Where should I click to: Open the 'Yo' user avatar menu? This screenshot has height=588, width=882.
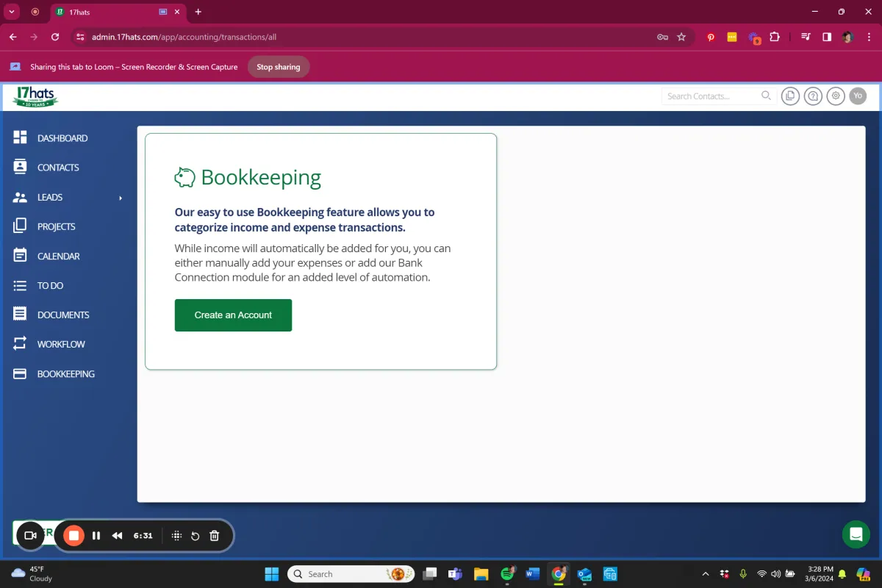click(858, 96)
